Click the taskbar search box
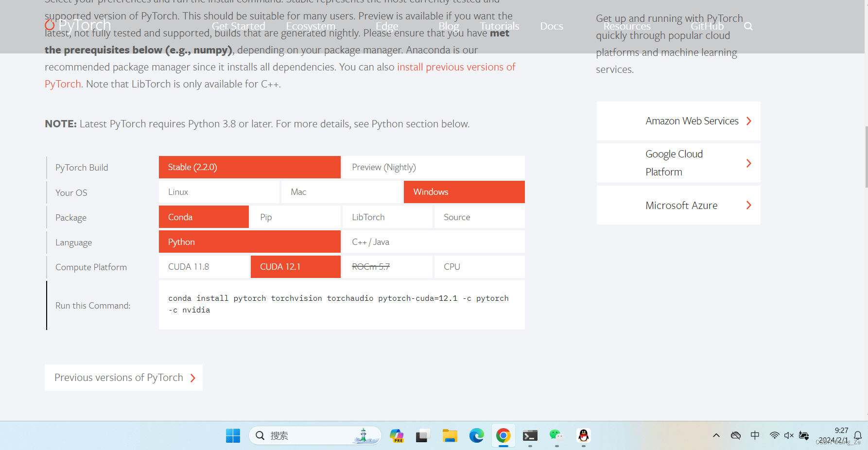 point(315,435)
